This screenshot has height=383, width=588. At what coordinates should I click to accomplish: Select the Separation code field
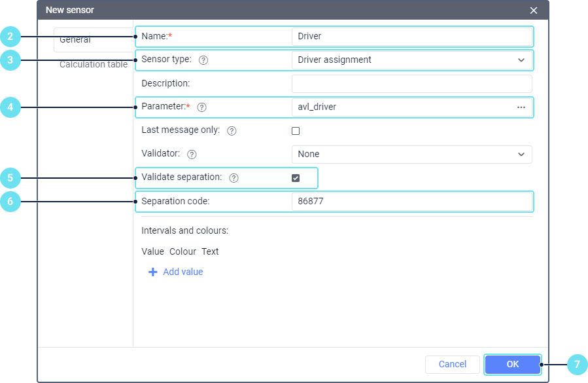click(x=411, y=202)
